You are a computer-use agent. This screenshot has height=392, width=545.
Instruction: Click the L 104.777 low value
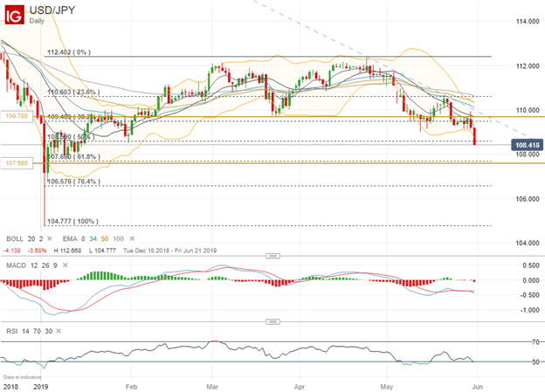point(102,251)
